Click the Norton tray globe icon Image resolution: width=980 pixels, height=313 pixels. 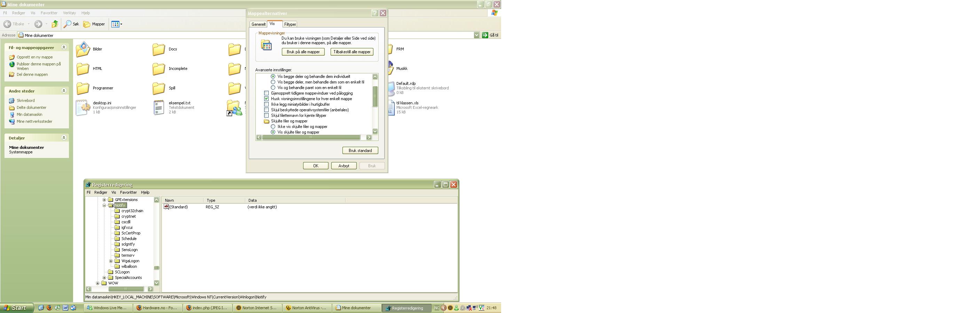tap(450, 308)
